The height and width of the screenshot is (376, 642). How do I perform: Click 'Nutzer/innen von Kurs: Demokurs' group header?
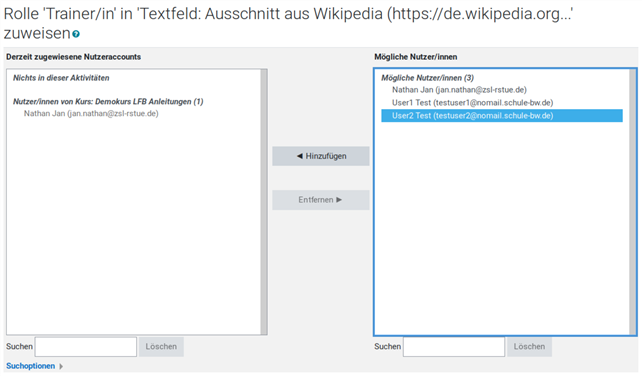[108, 102]
